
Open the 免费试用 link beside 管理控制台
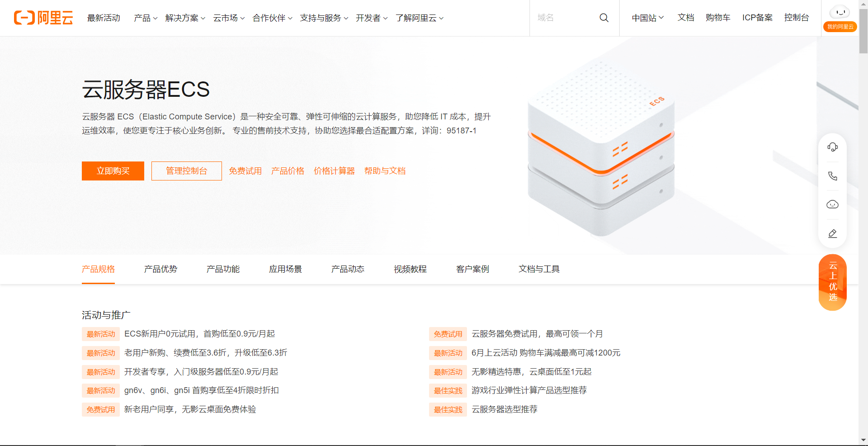245,171
